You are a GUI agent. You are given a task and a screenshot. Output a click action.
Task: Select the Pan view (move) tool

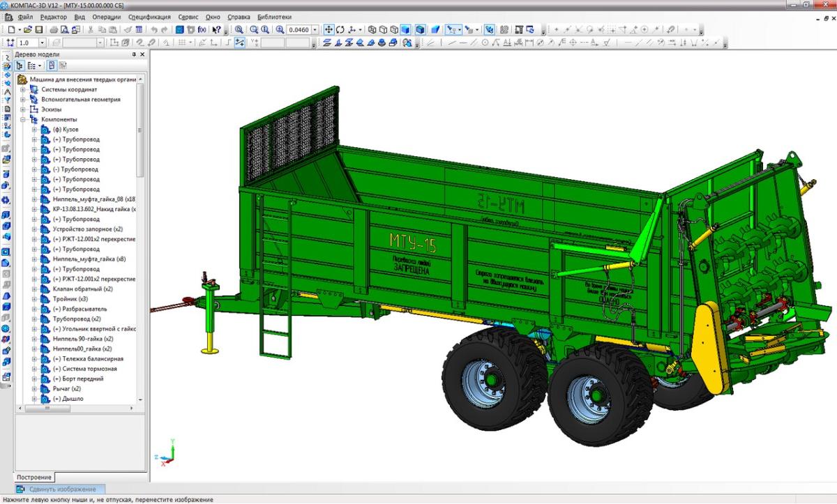(329, 30)
